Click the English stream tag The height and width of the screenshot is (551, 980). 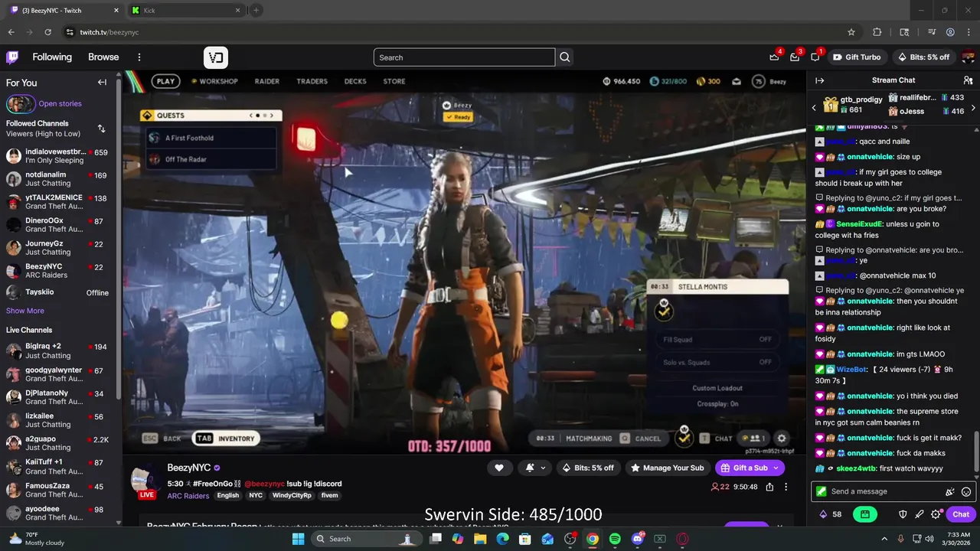point(228,496)
